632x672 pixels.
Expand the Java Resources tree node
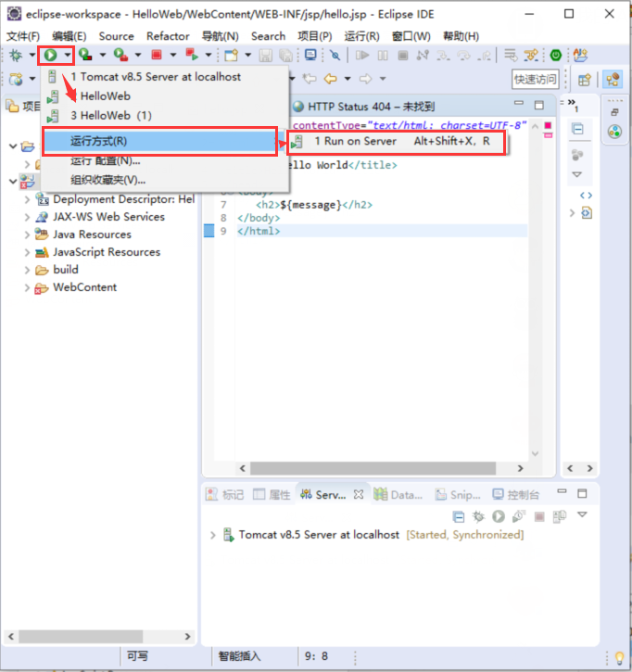point(27,235)
